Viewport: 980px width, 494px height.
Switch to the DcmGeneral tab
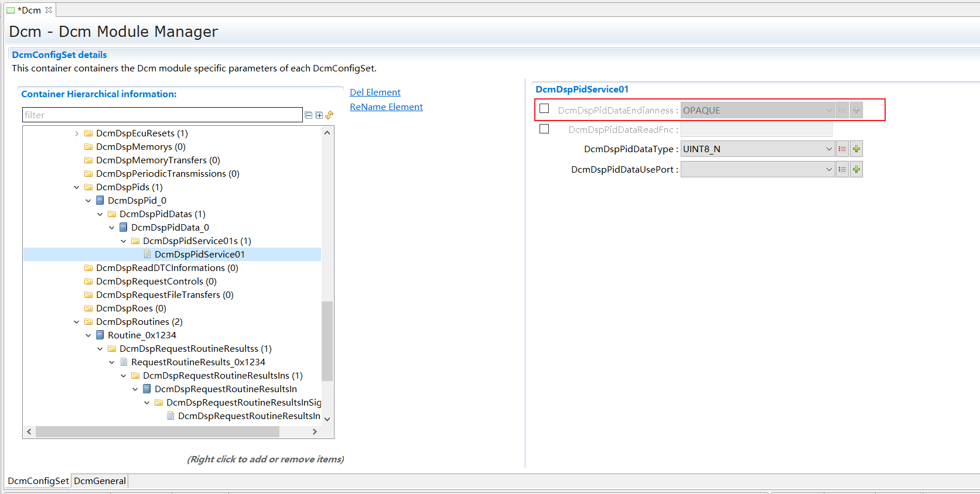coord(100,481)
